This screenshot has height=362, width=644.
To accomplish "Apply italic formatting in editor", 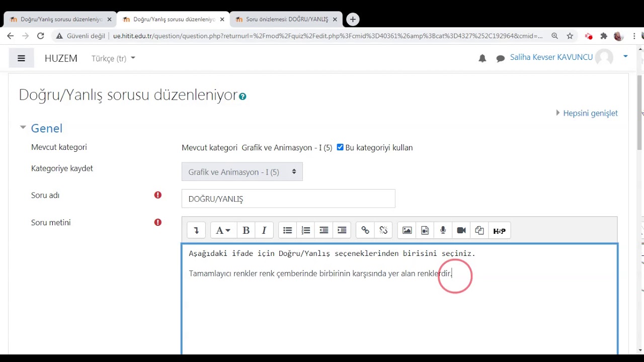I will click(x=264, y=230).
